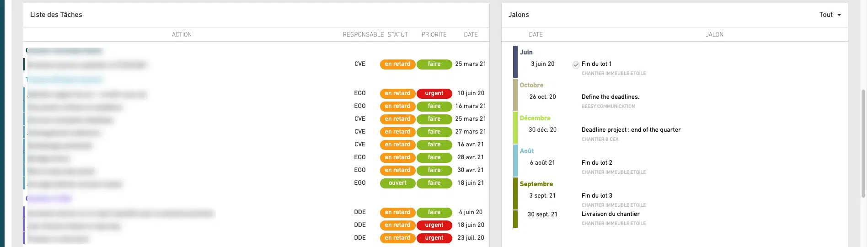The width and height of the screenshot is (868, 247).
Task: Click the faire badge on the 18 juin 21 row
Action: 434,183
